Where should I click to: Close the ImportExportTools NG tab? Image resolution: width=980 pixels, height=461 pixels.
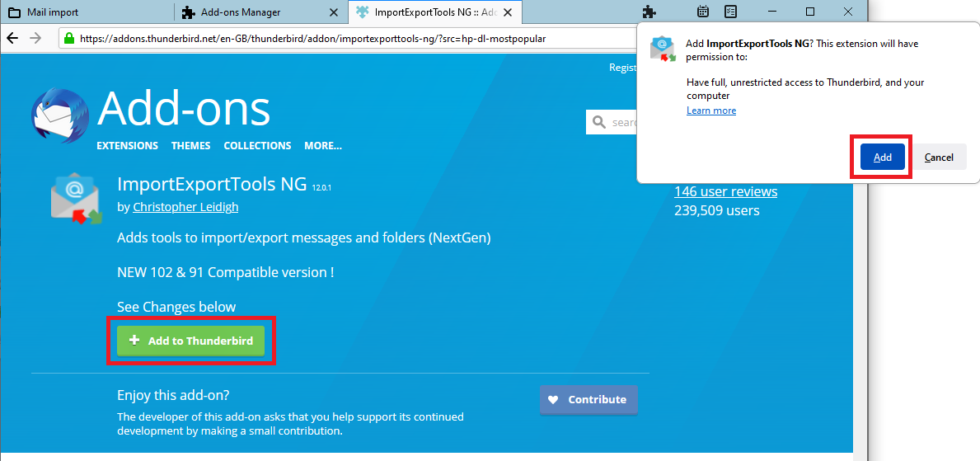(508, 12)
